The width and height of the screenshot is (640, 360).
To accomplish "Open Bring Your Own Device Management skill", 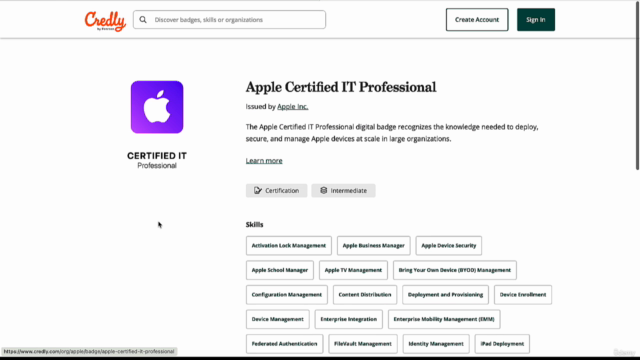I will 455,270.
